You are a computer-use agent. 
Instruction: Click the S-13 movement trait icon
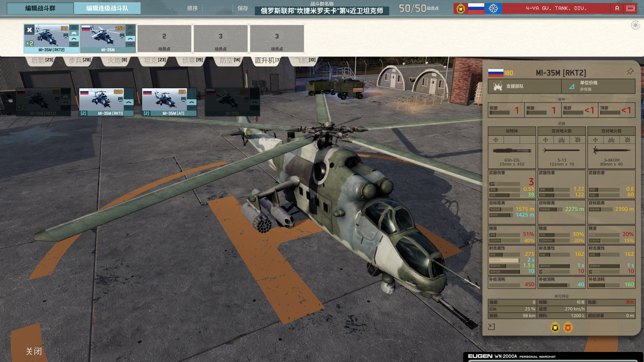pos(545,140)
